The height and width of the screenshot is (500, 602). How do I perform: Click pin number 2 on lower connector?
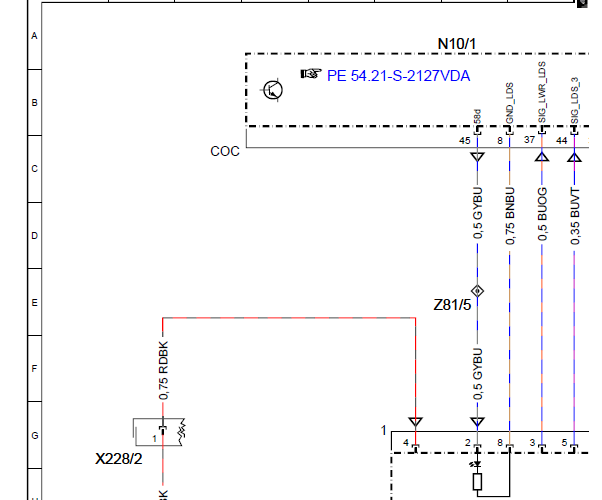click(468, 443)
